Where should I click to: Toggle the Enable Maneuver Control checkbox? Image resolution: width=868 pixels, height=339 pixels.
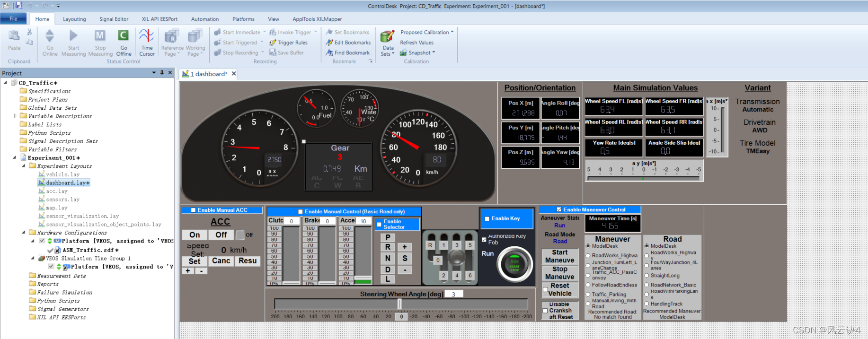pyautogui.click(x=559, y=209)
